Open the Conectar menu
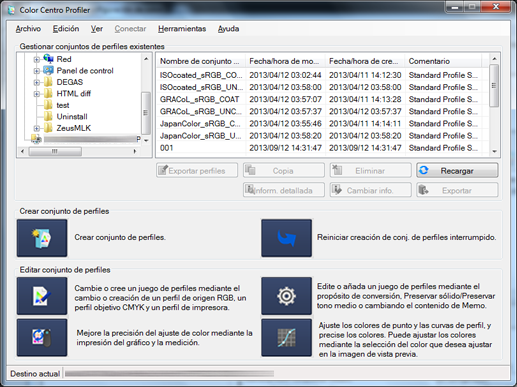 130,29
